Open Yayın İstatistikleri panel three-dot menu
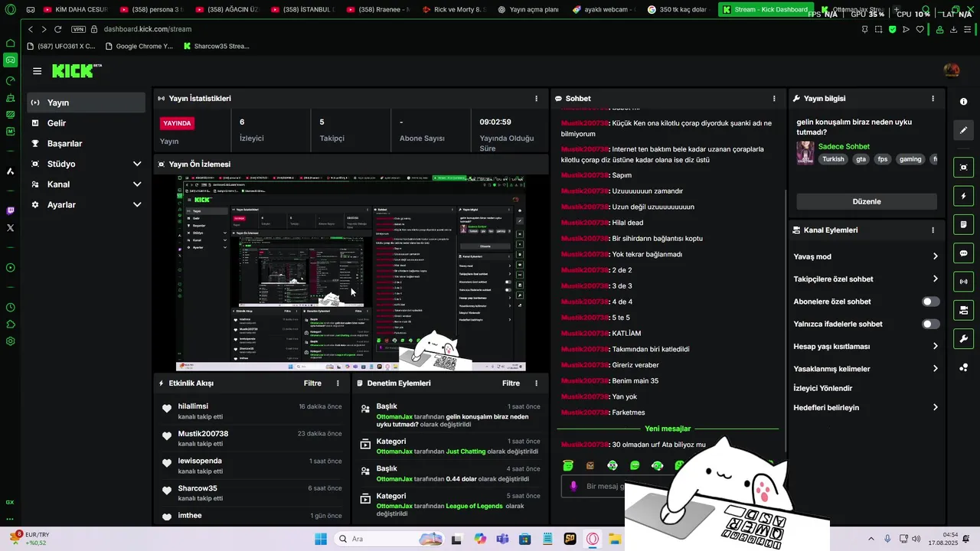This screenshot has height=551, width=980. coord(536,99)
